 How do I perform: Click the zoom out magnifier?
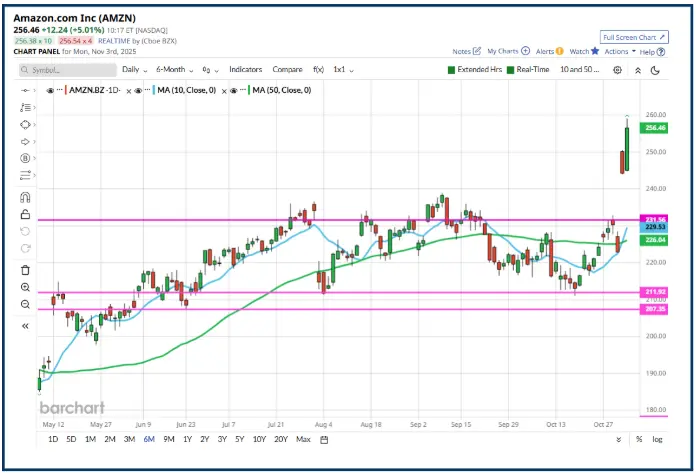point(25,306)
